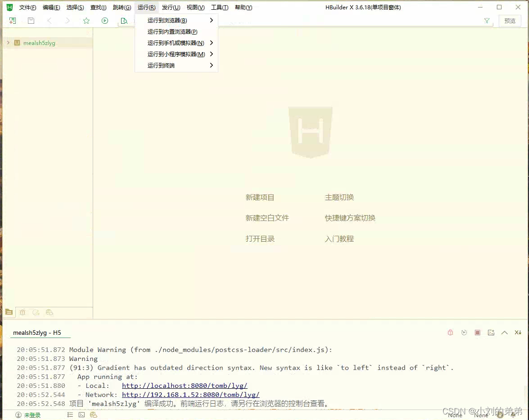Viewport: 529px width, 420px height.
Task: Click the file search toolbar icon
Action: coord(124,21)
